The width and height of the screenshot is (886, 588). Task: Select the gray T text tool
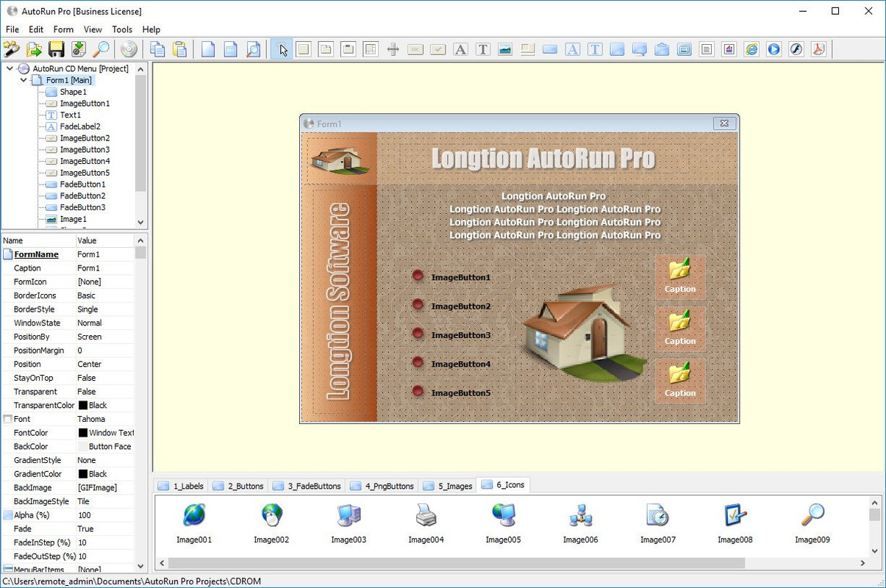[x=482, y=49]
